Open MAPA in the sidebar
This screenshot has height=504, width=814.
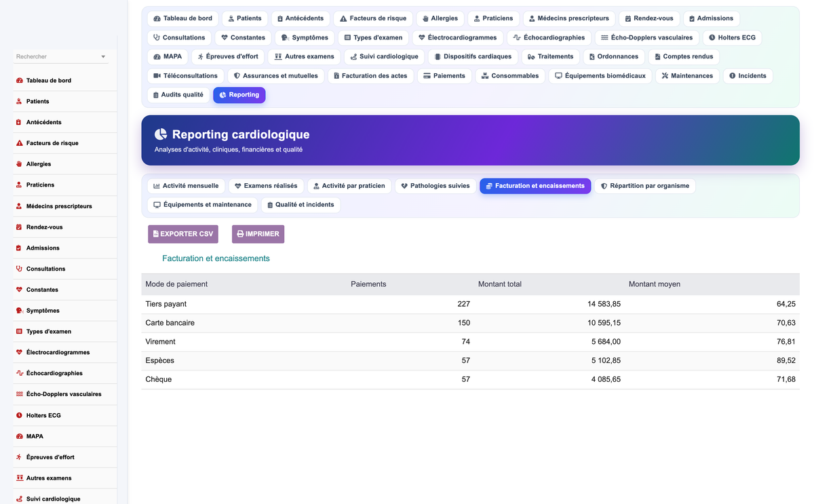point(65,436)
